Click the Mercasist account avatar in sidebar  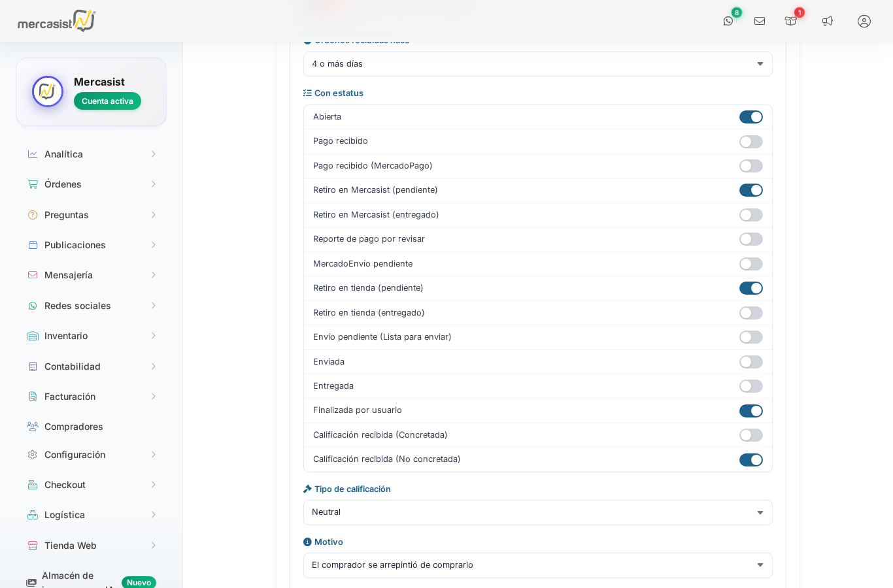coord(48,91)
